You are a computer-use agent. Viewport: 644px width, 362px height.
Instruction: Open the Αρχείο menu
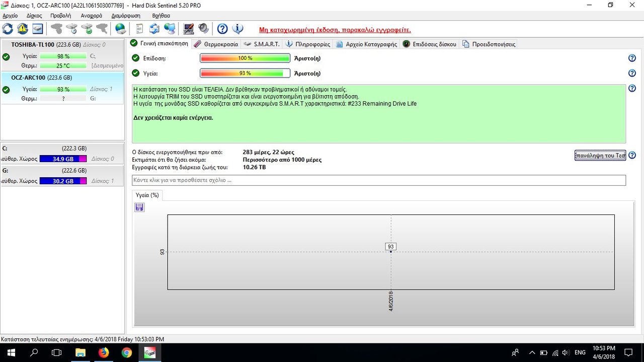point(10,16)
